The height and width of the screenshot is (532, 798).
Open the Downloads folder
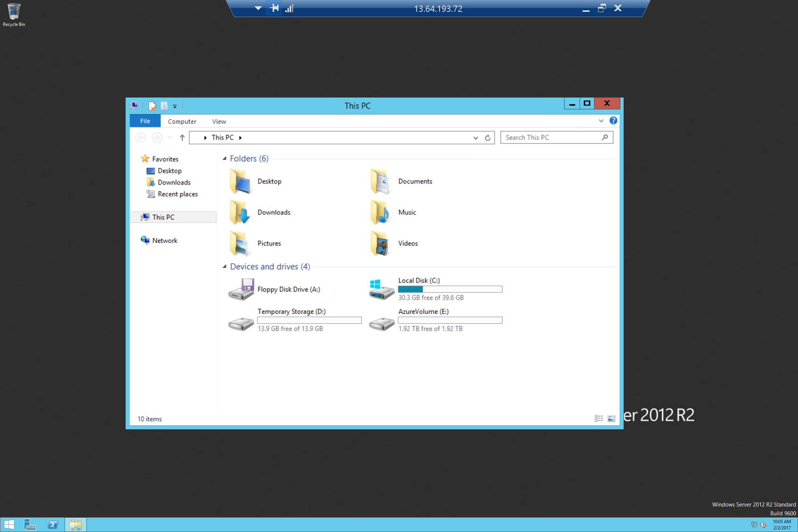click(273, 212)
